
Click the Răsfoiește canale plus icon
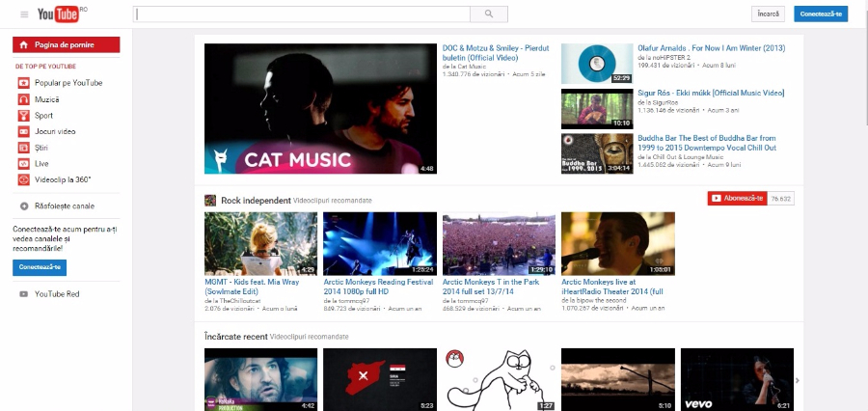coord(24,205)
